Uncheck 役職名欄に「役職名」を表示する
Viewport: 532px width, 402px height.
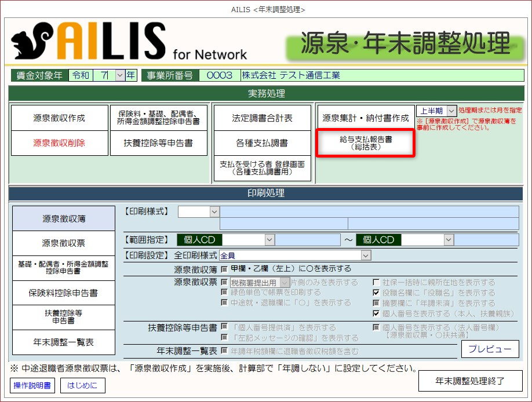[x=376, y=293]
